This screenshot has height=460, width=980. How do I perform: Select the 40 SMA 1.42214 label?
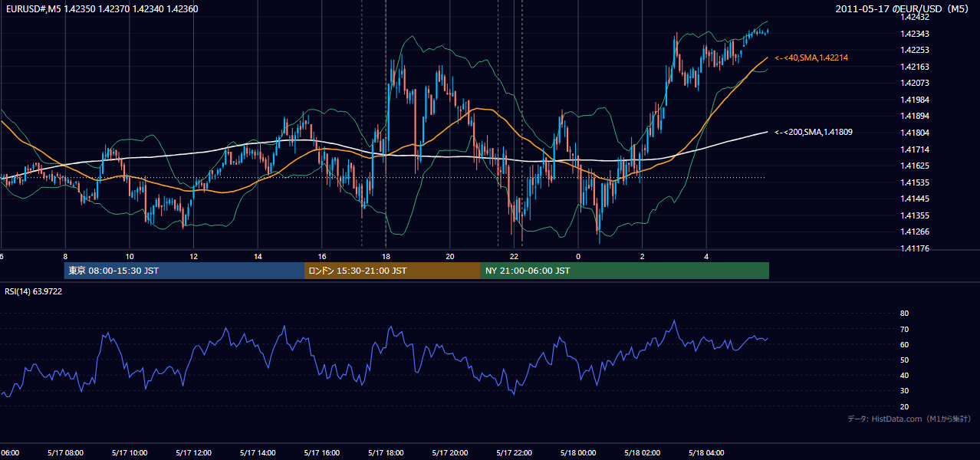(811, 58)
